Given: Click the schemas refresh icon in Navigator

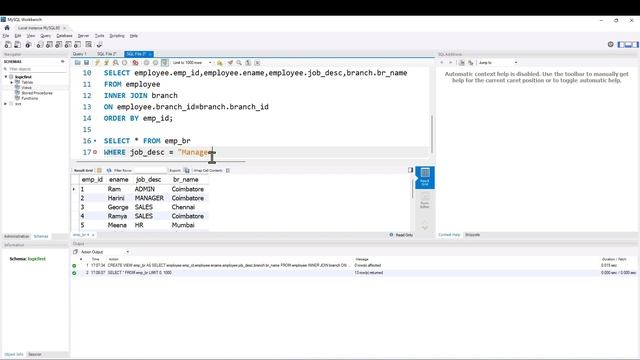Looking at the screenshot, I should (x=62, y=62).
